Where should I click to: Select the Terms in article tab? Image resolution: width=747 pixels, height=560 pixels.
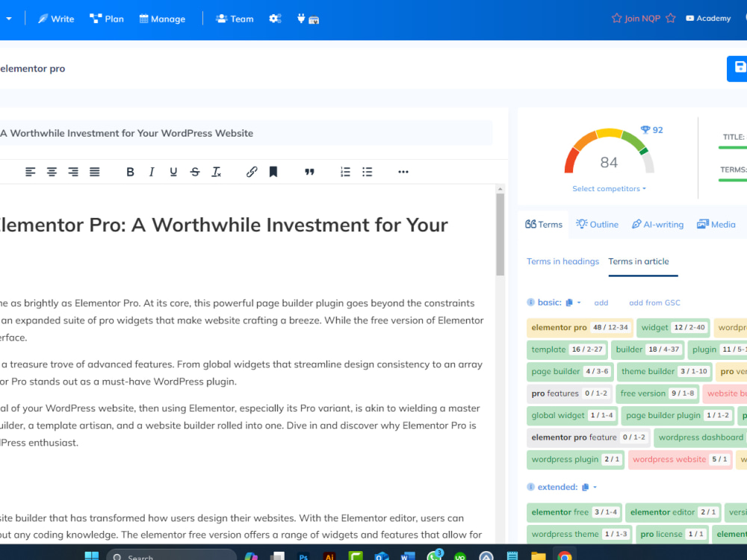click(639, 261)
